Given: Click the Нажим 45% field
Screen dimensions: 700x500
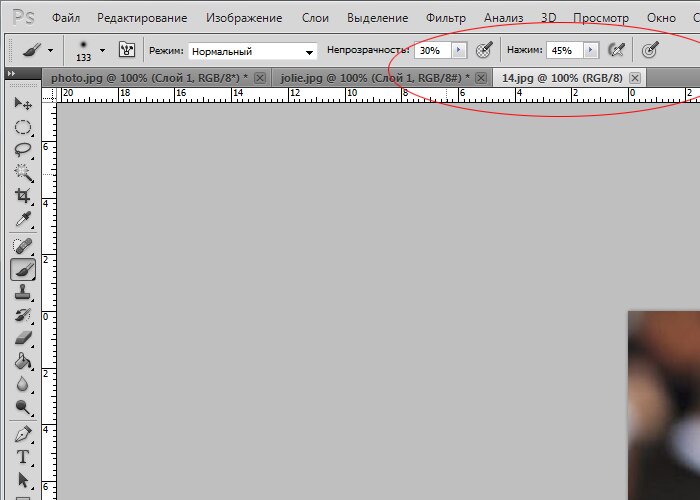Looking at the screenshot, I should tap(565, 50).
